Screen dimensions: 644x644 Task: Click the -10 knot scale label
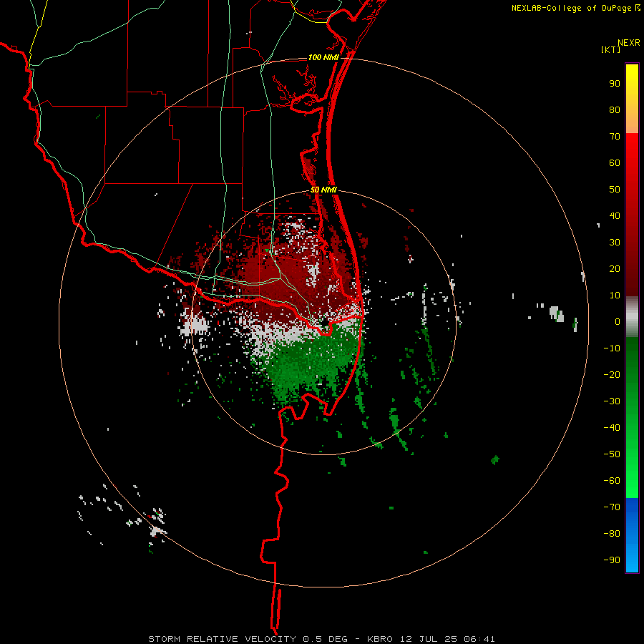coord(612,348)
